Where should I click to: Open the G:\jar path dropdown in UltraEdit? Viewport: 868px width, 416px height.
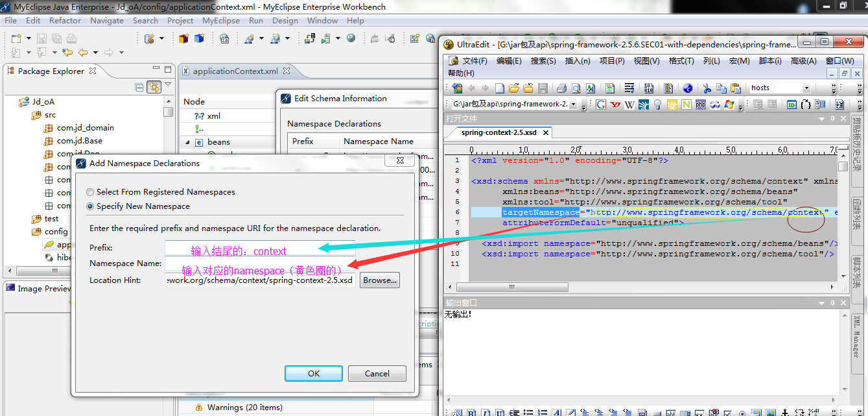(x=573, y=104)
